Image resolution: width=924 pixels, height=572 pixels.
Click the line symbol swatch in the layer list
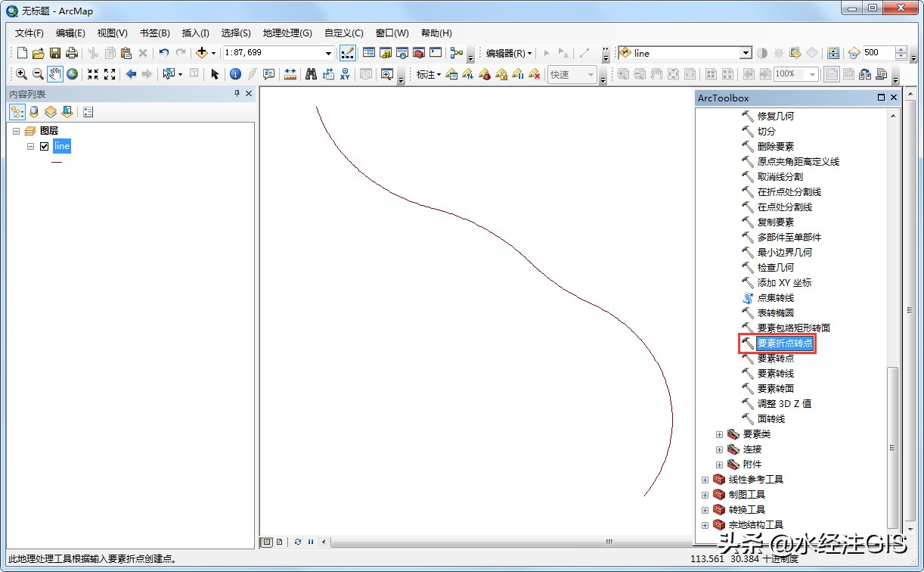click(57, 162)
